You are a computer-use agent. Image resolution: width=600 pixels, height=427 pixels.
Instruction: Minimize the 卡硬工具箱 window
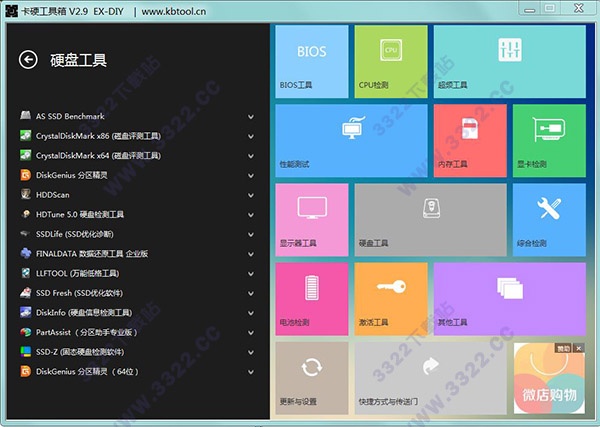(x=530, y=9)
